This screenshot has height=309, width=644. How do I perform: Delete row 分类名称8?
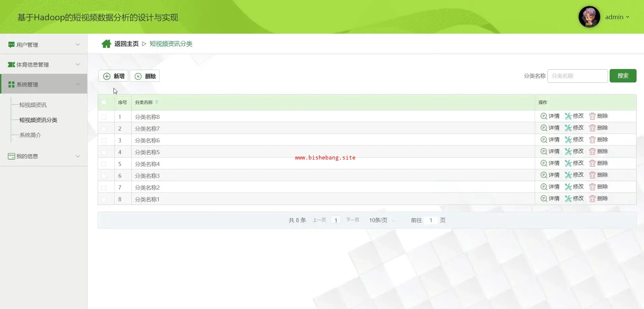click(x=599, y=116)
